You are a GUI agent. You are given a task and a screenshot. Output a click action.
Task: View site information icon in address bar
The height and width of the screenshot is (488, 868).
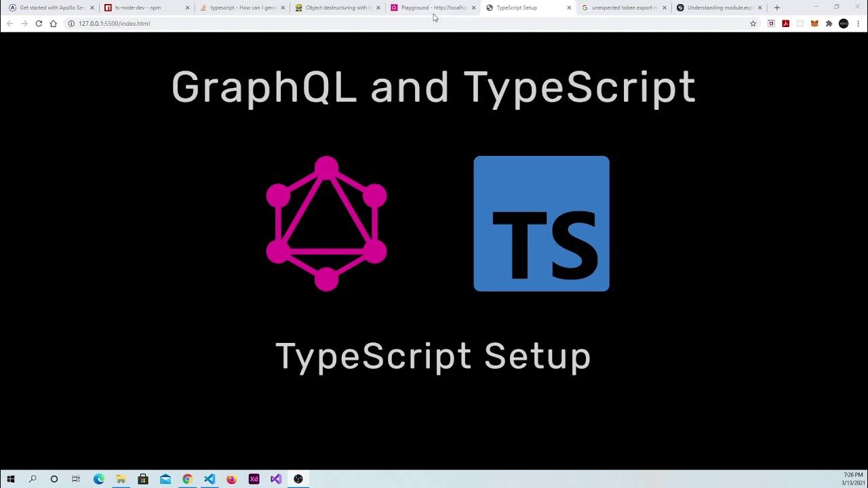(71, 24)
